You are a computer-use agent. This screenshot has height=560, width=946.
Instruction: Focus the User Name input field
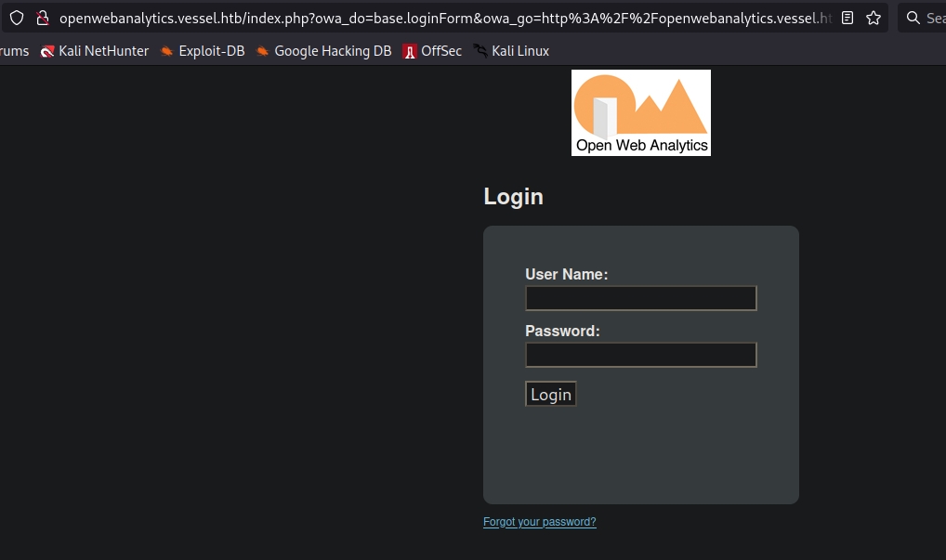tap(640, 298)
